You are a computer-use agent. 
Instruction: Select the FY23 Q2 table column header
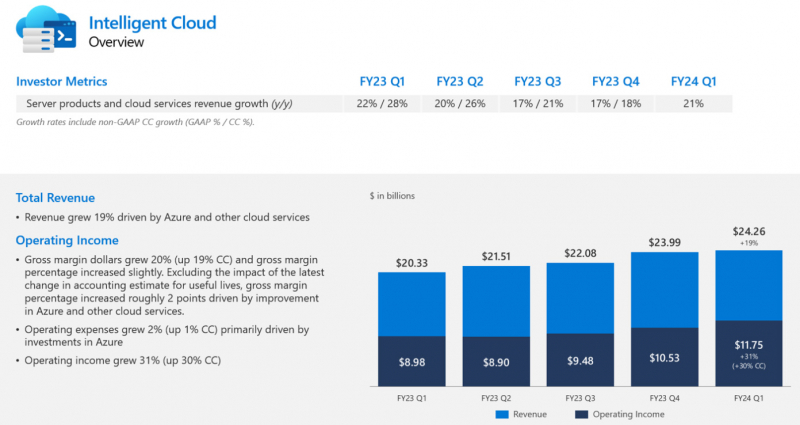click(x=460, y=81)
